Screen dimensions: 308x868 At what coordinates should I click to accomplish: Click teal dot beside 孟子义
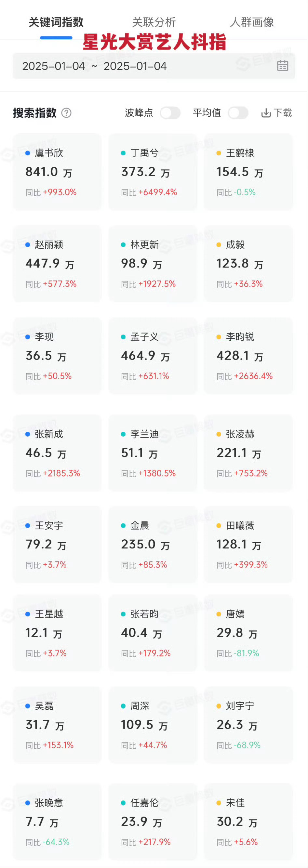coord(123,337)
